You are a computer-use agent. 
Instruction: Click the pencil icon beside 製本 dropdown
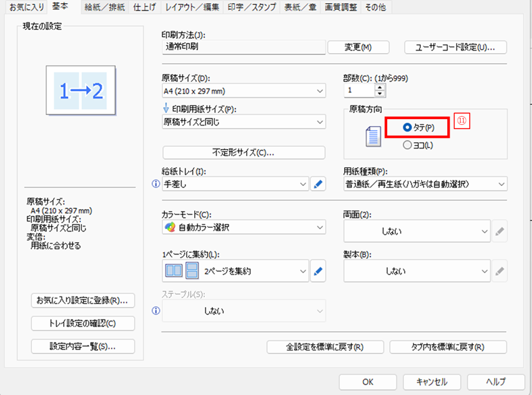click(x=499, y=271)
